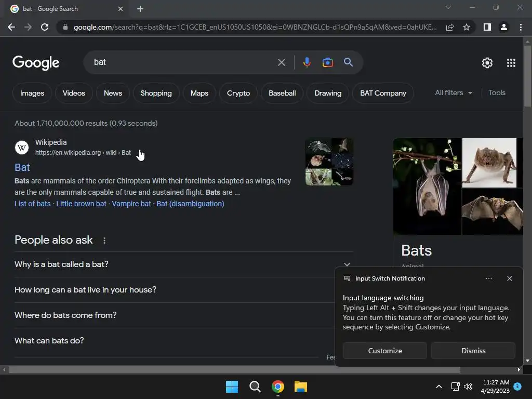Open Windows taskbar search

tap(255, 387)
